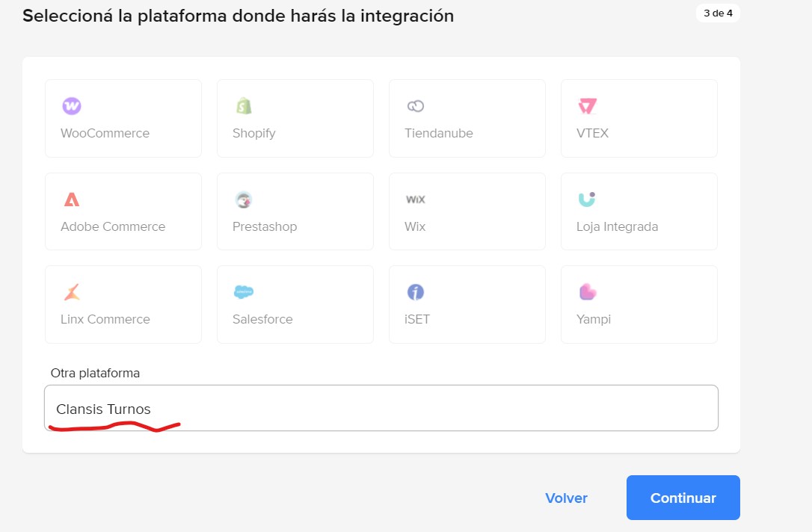Screen dimensions: 812x532
Task: Select the Prestashop mascot icon
Action: click(x=244, y=199)
